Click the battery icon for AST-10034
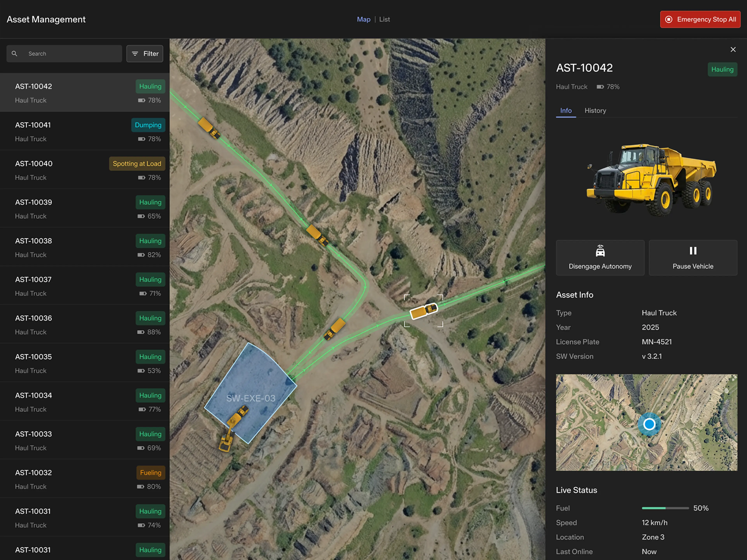 coord(142,409)
